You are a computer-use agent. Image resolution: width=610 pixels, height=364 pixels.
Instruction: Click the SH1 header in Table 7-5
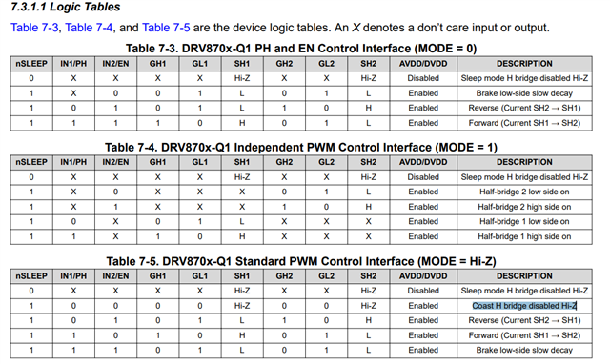(x=242, y=276)
